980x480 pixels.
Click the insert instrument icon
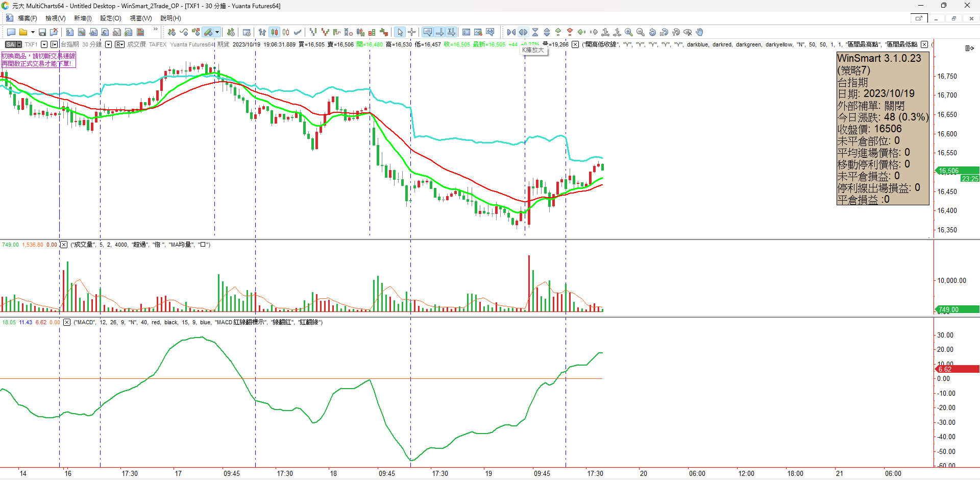click(x=171, y=32)
